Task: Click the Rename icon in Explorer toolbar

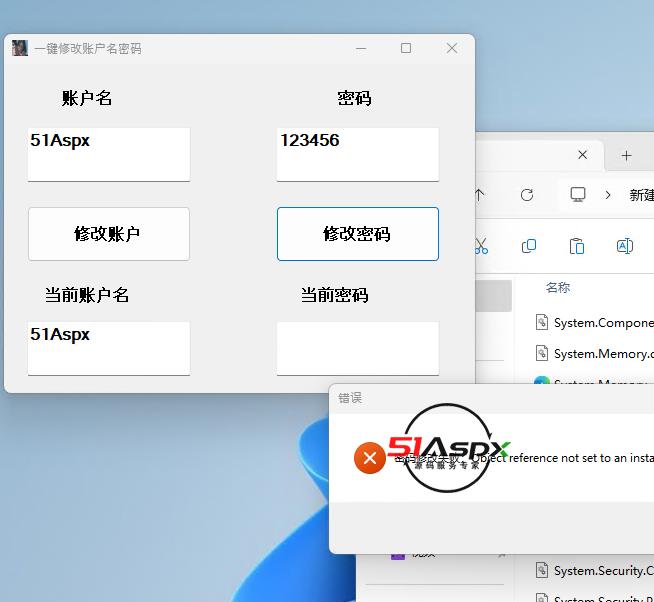Action: tap(625, 246)
